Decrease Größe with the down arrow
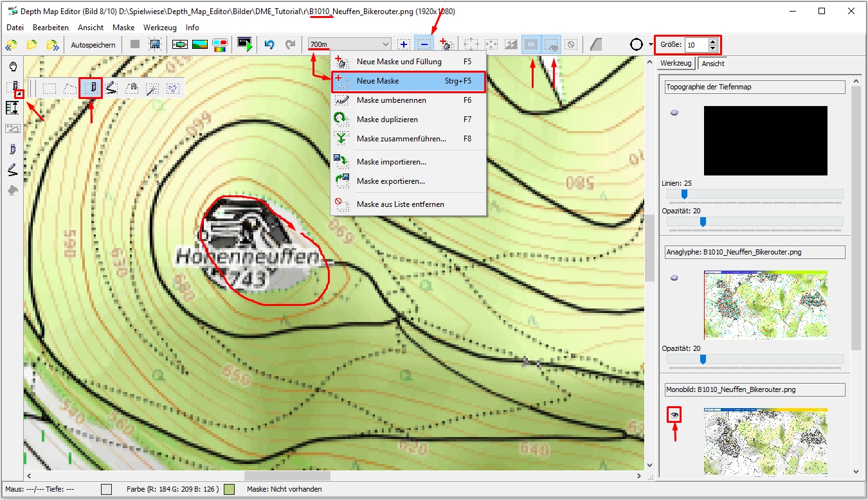The height and width of the screenshot is (500, 868). coord(712,48)
